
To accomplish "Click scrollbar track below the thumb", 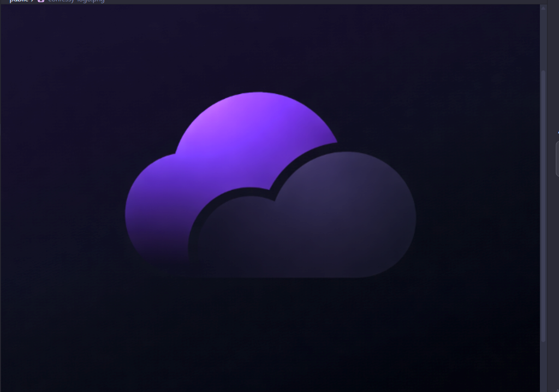I will [543, 366].
